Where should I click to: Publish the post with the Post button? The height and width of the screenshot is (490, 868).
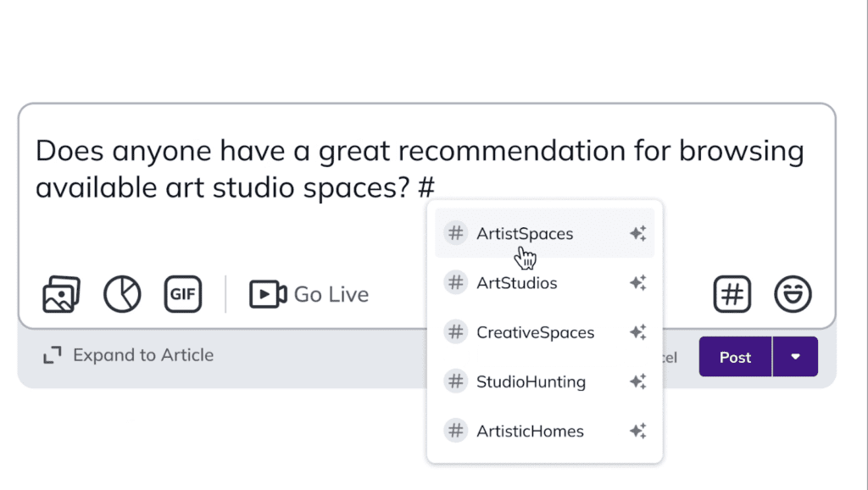coord(734,356)
